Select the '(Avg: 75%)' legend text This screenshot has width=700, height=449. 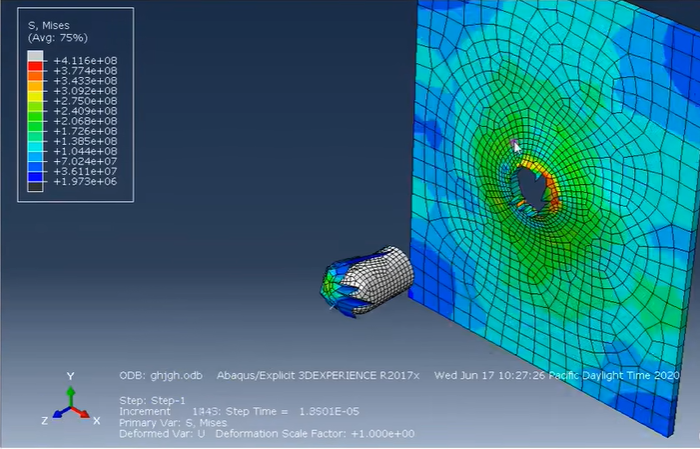tap(58, 38)
